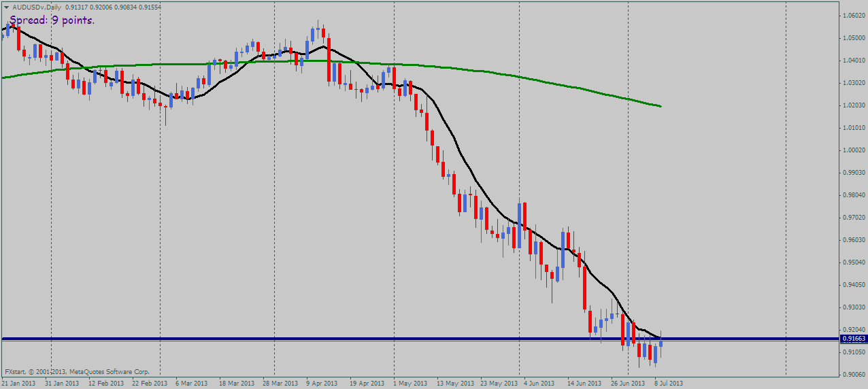The height and width of the screenshot is (389, 868).
Task: Click the 1.03020 price axis label
Action: pyautogui.click(x=854, y=83)
